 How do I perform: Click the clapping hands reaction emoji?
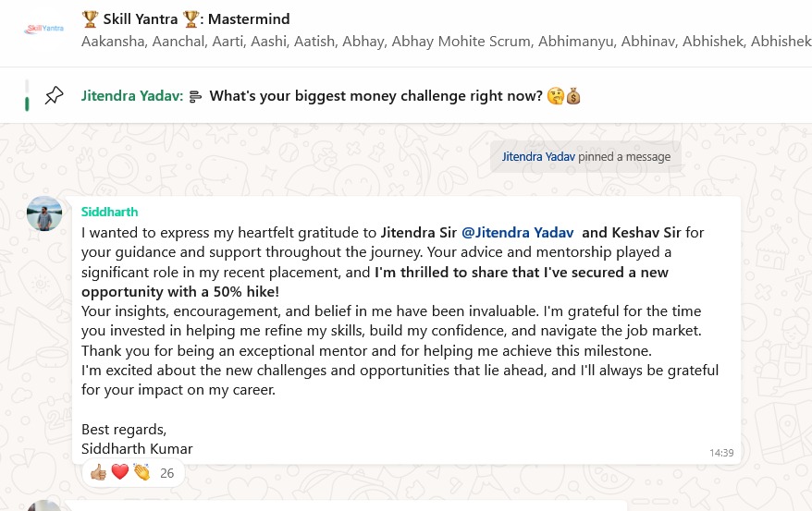(141, 473)
